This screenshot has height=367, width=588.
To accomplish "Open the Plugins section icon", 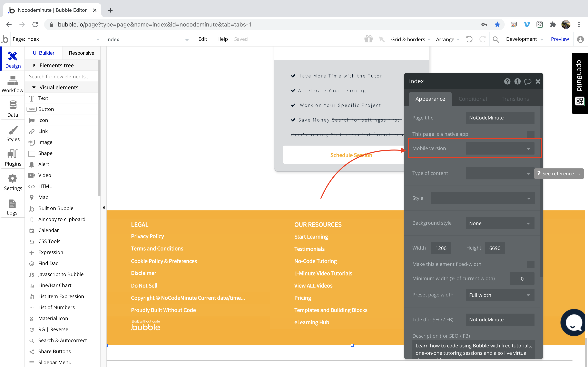I will (x=13, y=154).
